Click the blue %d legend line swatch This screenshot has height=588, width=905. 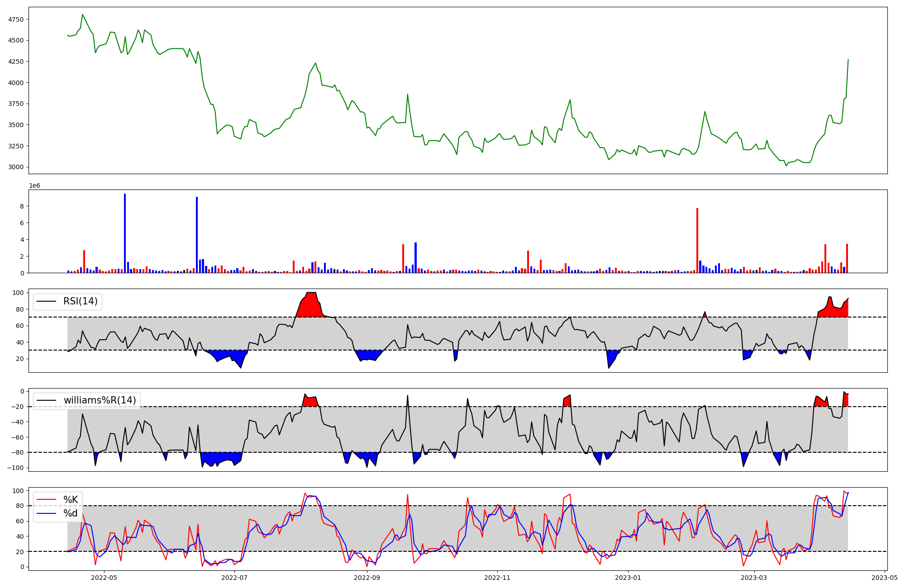coord(46,513)
